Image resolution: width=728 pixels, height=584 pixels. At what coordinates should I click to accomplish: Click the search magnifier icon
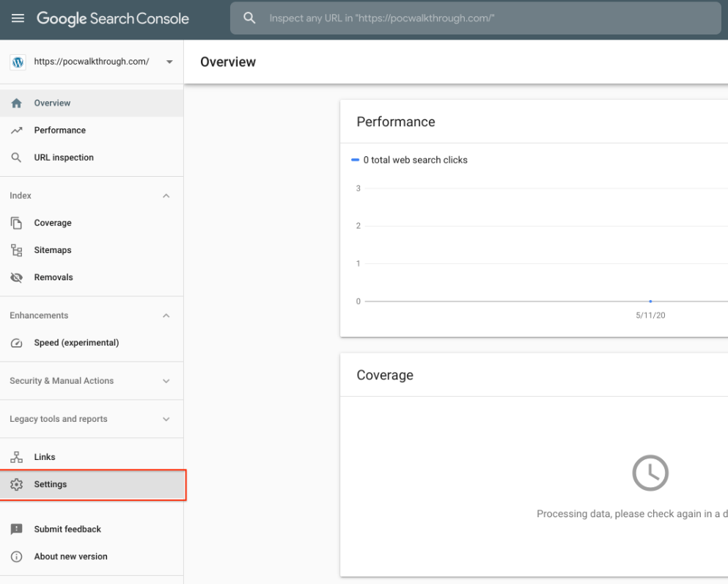[249, 18]
